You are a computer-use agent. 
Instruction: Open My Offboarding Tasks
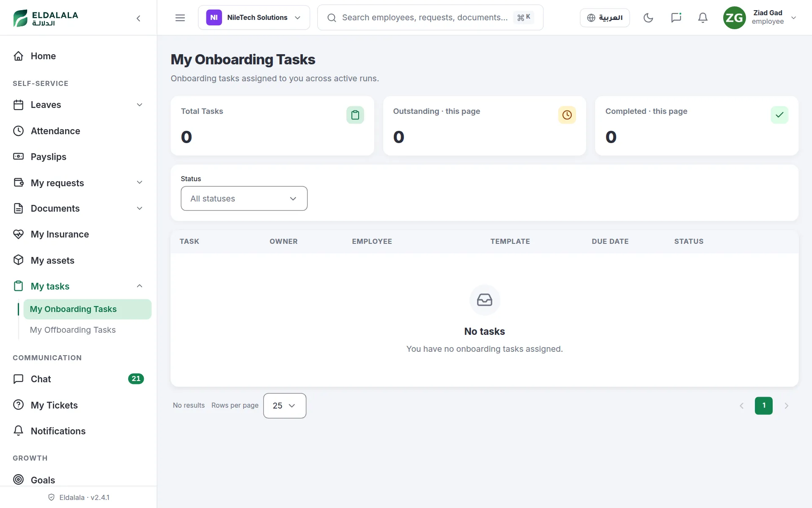(88, 330)
